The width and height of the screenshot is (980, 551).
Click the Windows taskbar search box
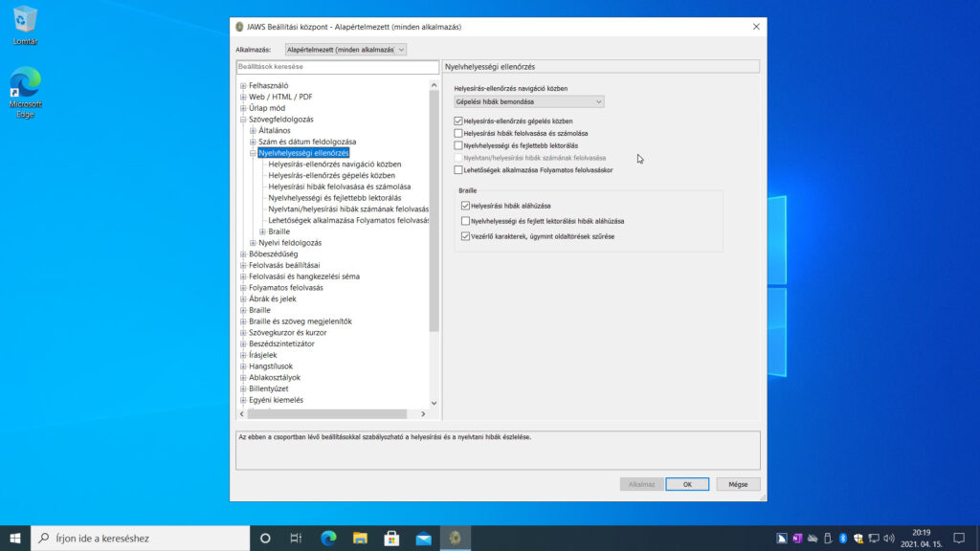140,538
